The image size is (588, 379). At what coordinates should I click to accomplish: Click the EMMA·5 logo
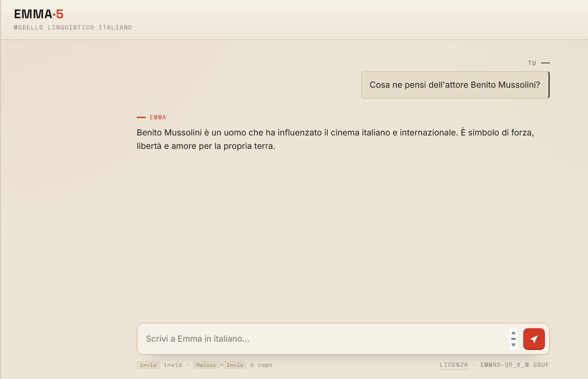click(x=39, y=14)
